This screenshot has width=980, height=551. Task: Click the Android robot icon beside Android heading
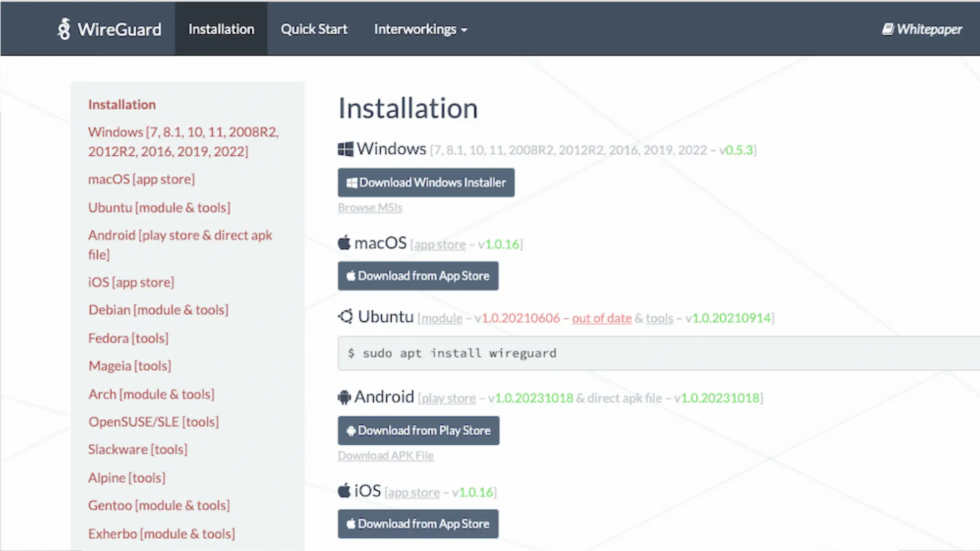pyautogui.click(x=344, y=396)
